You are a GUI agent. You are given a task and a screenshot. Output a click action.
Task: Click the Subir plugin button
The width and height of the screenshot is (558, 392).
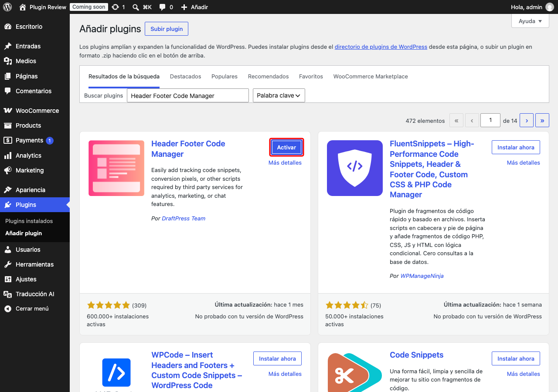(x=167, y=29)
